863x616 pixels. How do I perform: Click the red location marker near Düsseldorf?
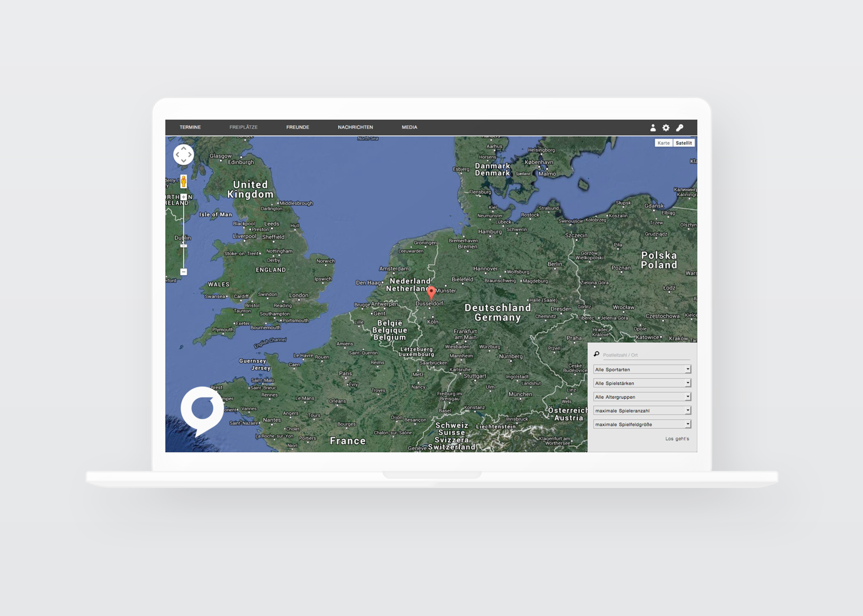431,292
